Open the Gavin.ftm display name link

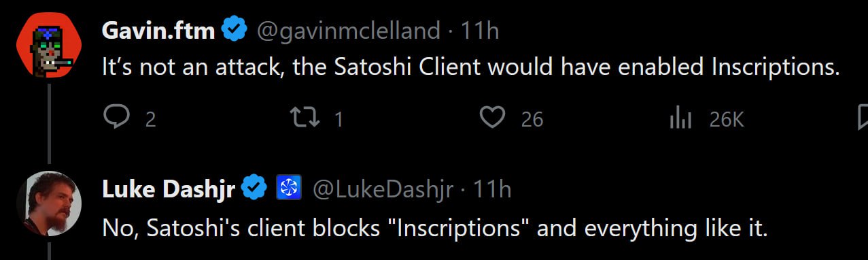(x=158, y=30)
